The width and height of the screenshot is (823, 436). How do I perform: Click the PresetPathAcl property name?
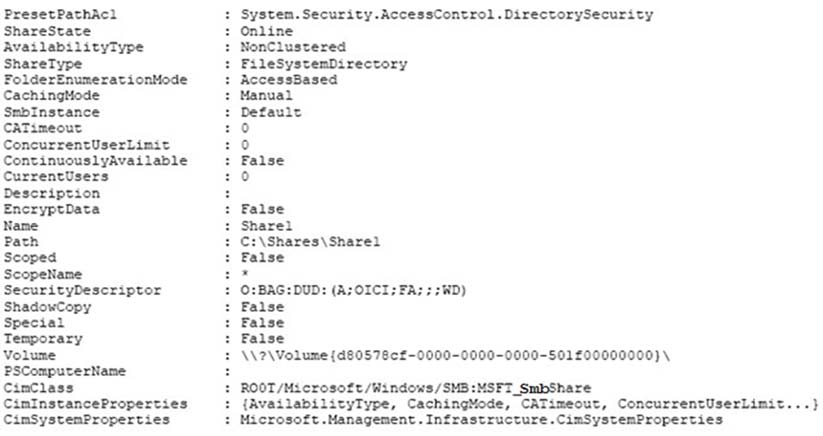[60, 15]
